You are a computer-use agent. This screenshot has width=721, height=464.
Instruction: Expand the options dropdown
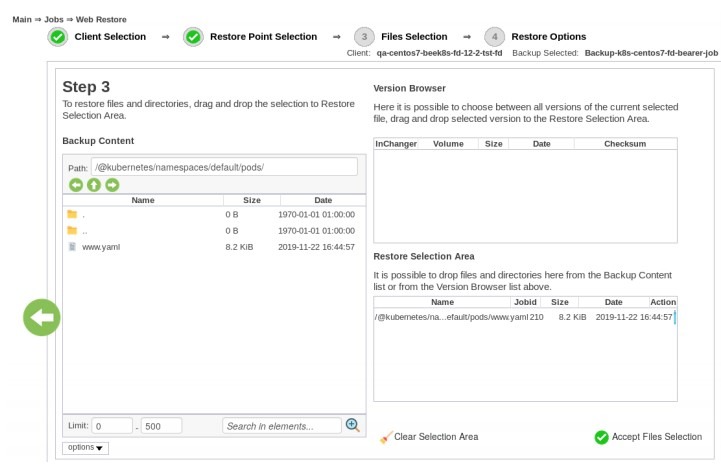click(x=86, y=447)
